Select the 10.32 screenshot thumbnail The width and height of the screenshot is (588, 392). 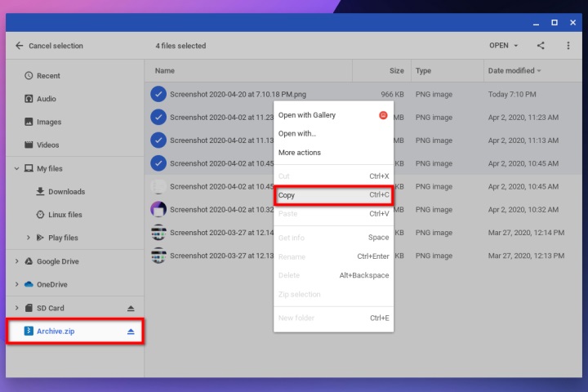coord(158,209)
